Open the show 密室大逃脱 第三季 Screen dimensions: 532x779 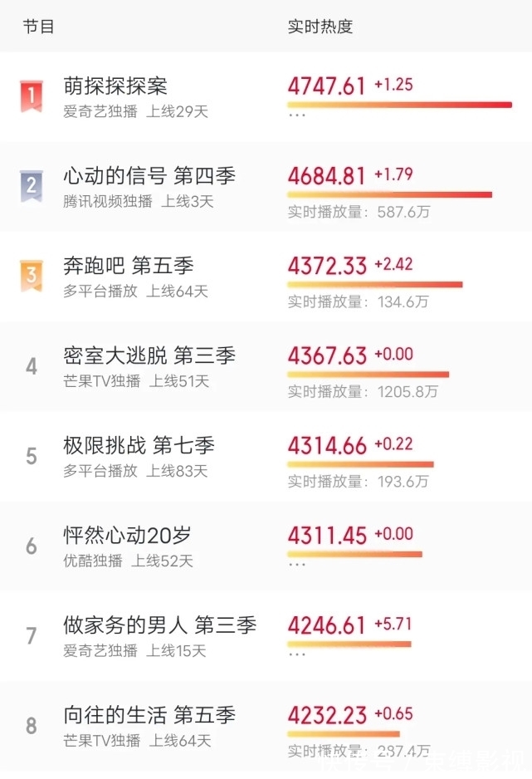[x=150, y=355]
